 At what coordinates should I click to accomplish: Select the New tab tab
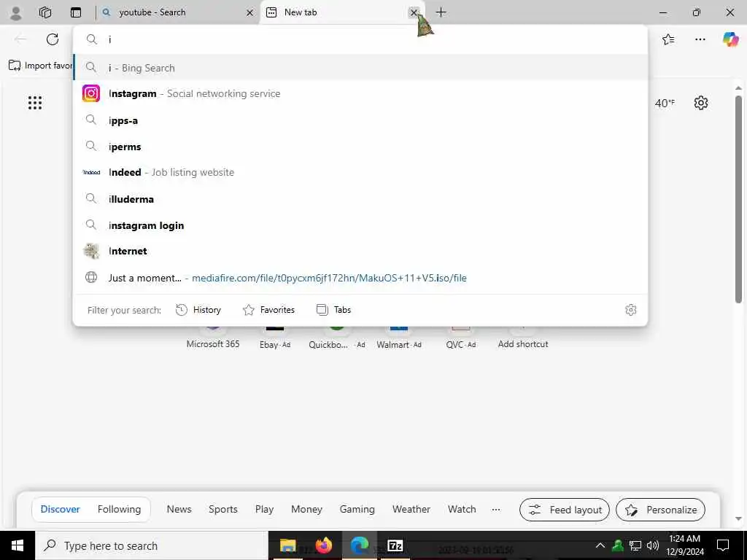point(342,12)
